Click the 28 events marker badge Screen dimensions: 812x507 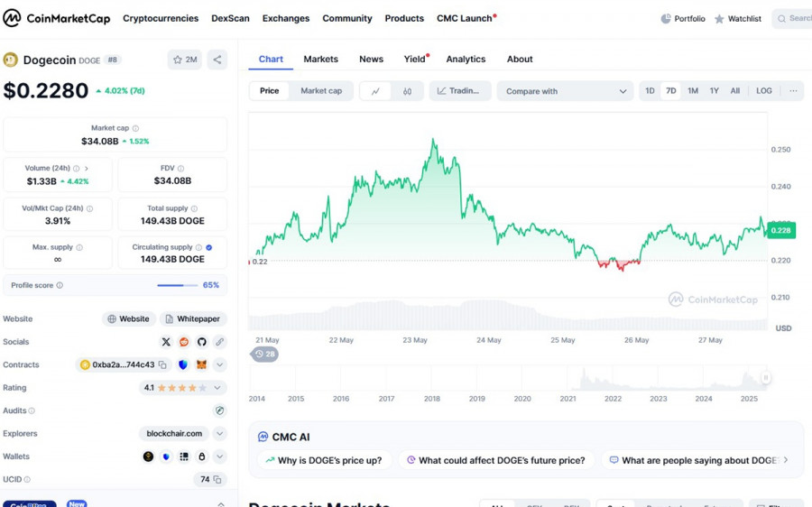tap(265, 355)
